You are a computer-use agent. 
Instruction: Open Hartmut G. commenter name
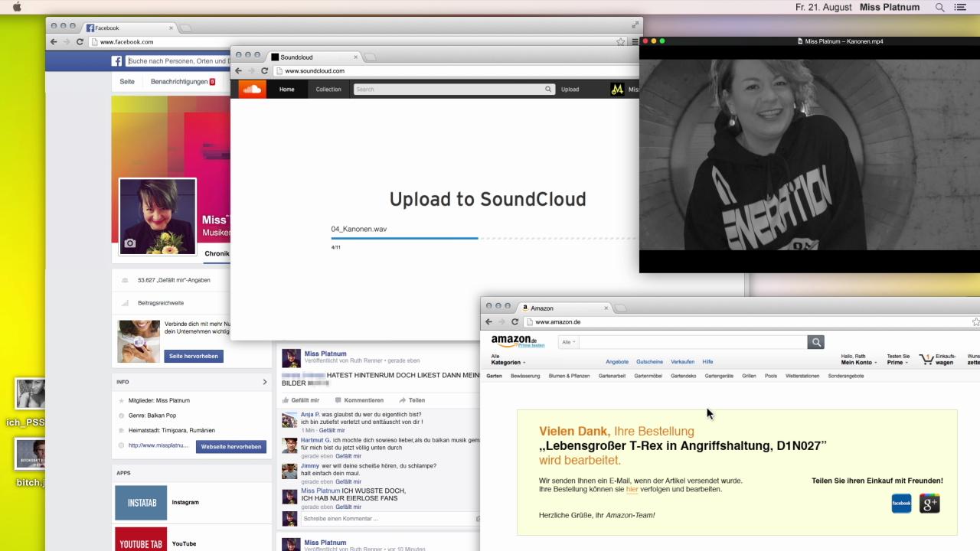[x=315, y=440]
